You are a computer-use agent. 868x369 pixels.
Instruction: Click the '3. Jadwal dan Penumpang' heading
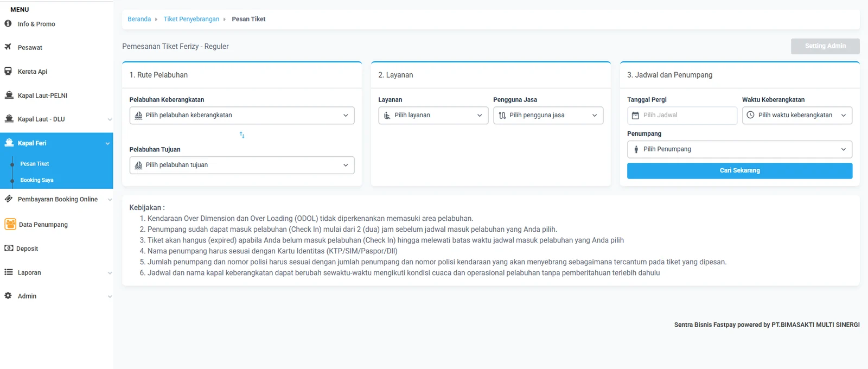[669, 75]
